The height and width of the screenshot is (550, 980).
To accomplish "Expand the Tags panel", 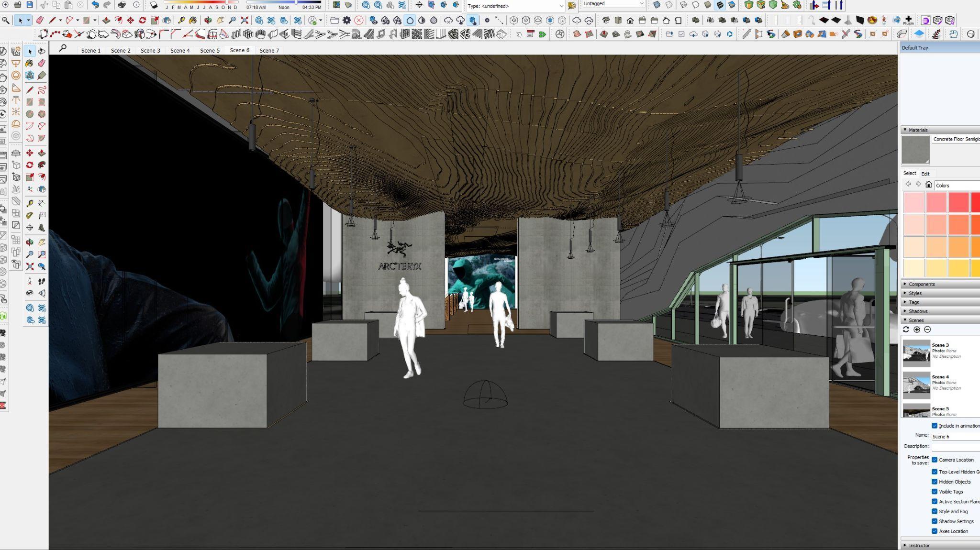I will pyautogui.click(x=914, y=302).
